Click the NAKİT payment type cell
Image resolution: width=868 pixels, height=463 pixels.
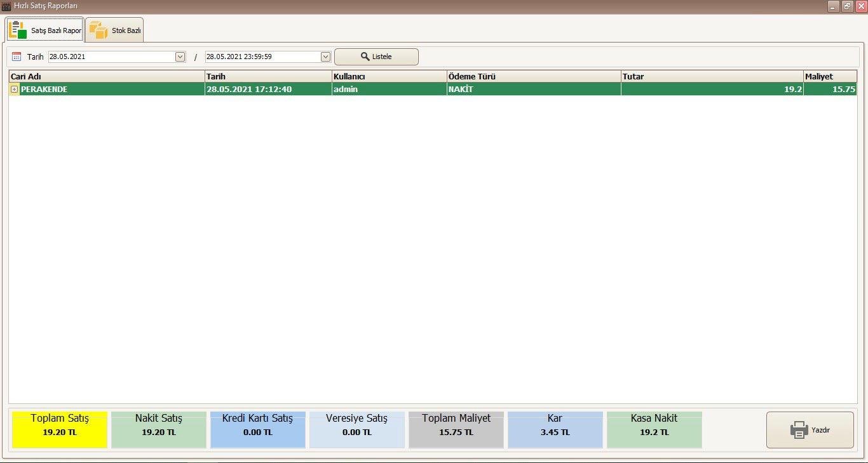tap(534, 89)
